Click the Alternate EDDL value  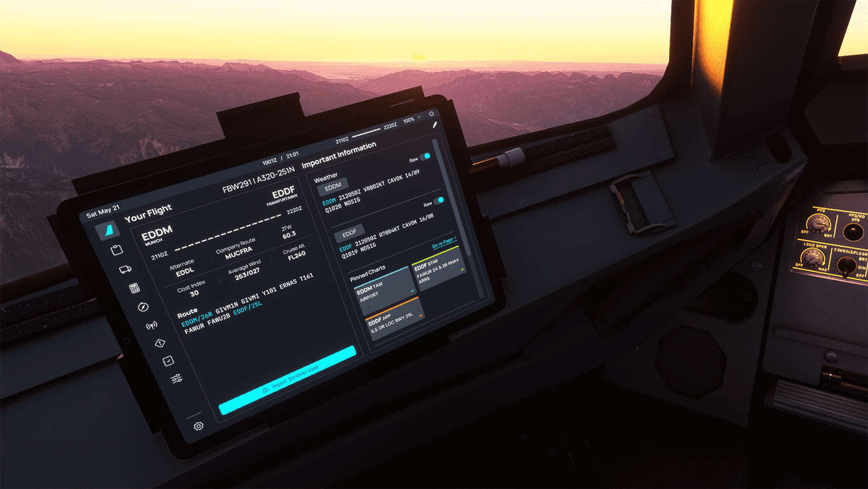pyautogui.click(x=184, y=271)
